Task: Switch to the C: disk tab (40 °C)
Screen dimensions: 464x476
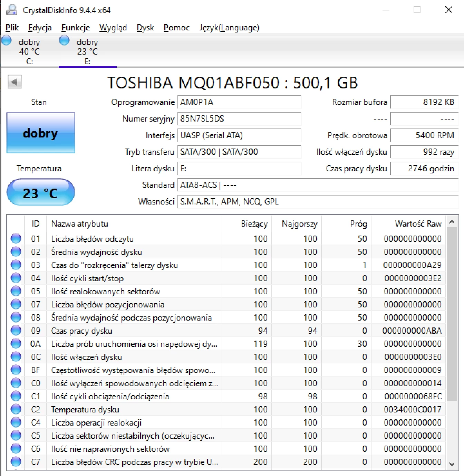Action: click(x=29, y=51)
